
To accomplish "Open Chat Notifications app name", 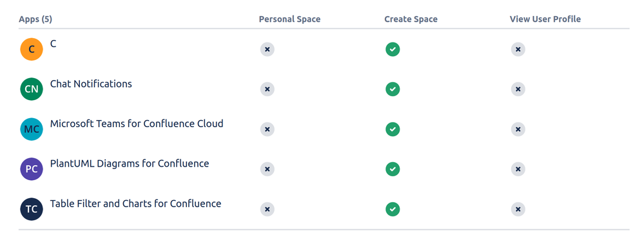I will [x=91, y=84].
